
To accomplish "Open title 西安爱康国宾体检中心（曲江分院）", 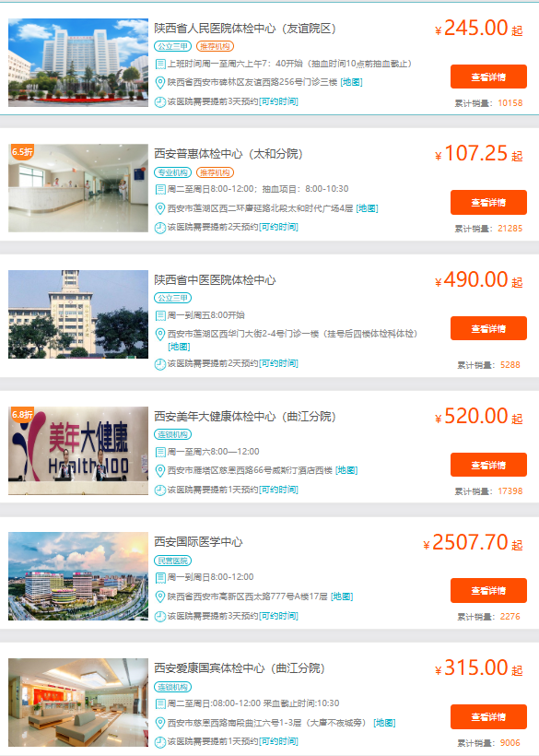I will (240, 668).
